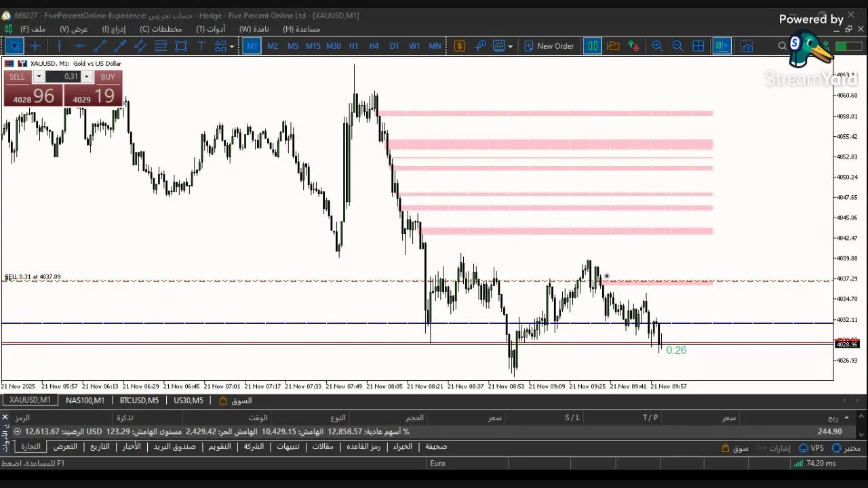Viewport: 868px width, 488px height.
Task: Switch chart to H1 timeframe
Action: point(353,46)
